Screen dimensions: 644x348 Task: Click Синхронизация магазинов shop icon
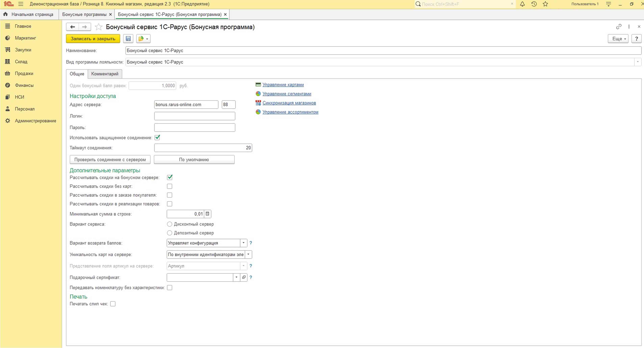tap(258, 103)
